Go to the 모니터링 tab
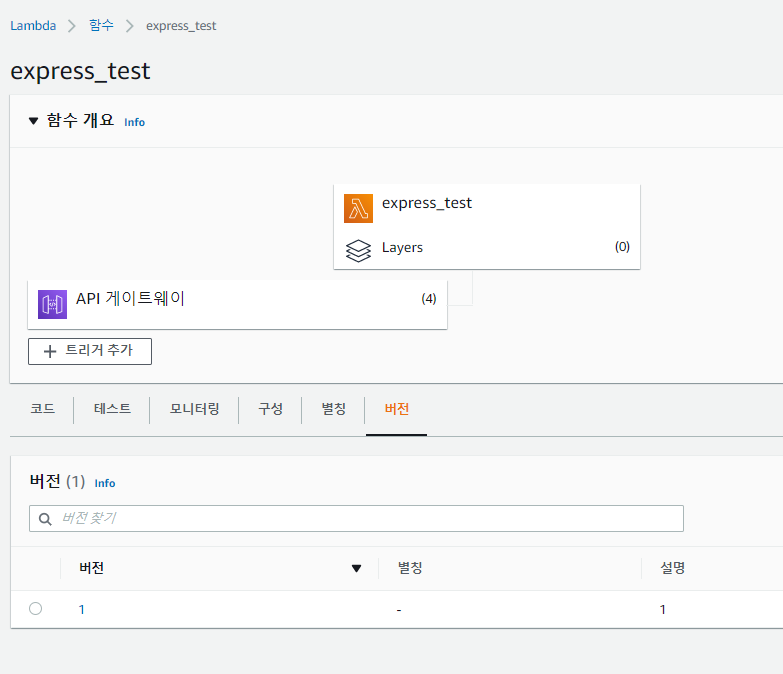This screenshot has height=674, width=783. point(194,409)
